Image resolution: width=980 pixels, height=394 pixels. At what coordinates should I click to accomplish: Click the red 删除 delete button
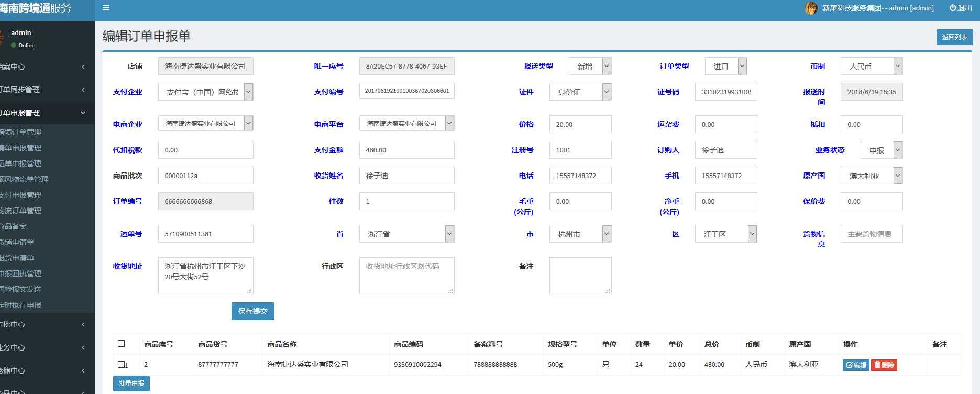884,365
